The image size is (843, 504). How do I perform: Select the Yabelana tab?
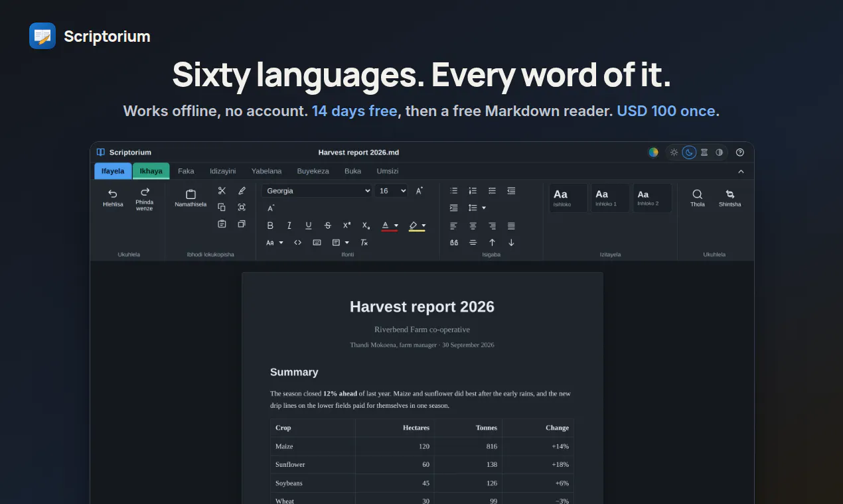[x=266, y=171]
